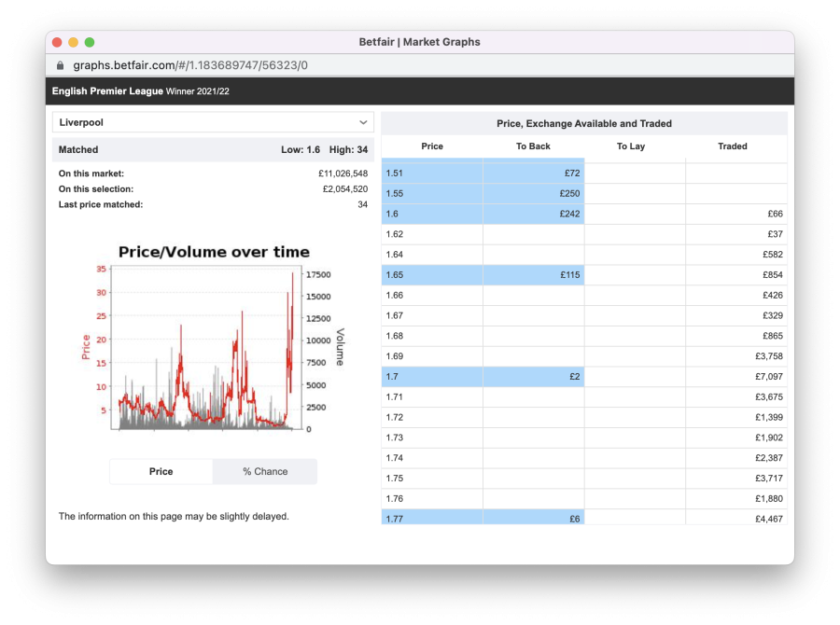Click the £242 to-back amount
840x625 pixels.
pyautogui.click(x=569, y=214)
